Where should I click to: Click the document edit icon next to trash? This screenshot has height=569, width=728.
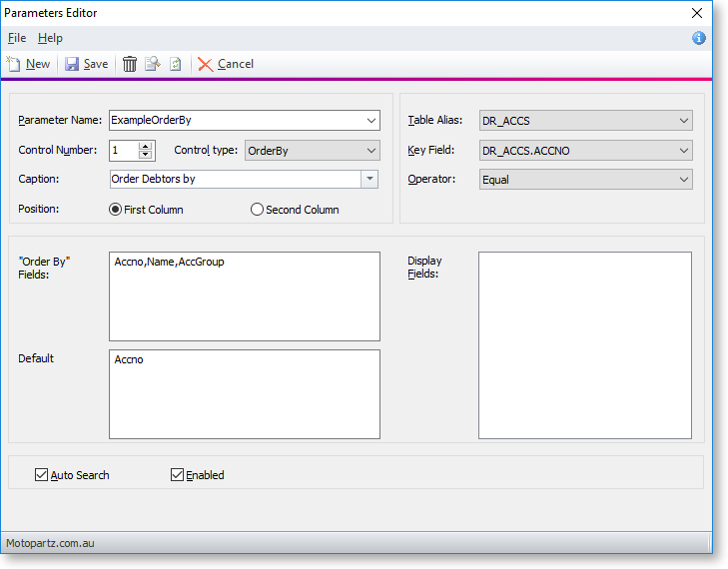[x=152, y=64]
